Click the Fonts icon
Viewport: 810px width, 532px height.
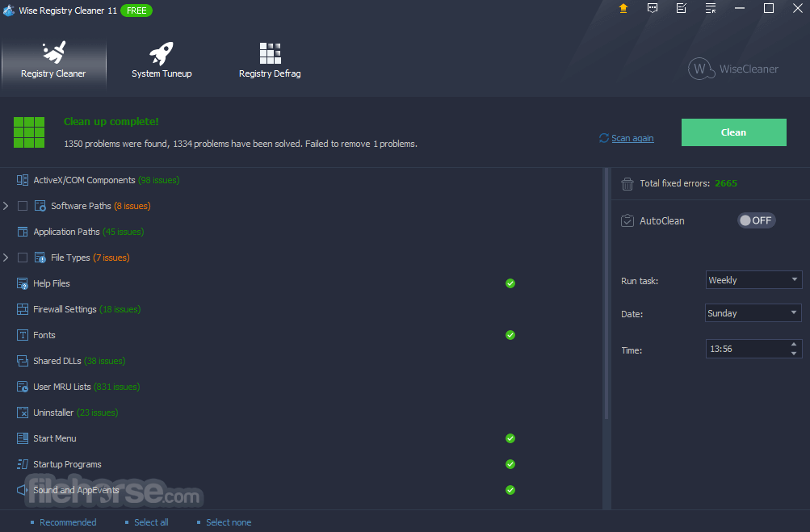(23, 335)
